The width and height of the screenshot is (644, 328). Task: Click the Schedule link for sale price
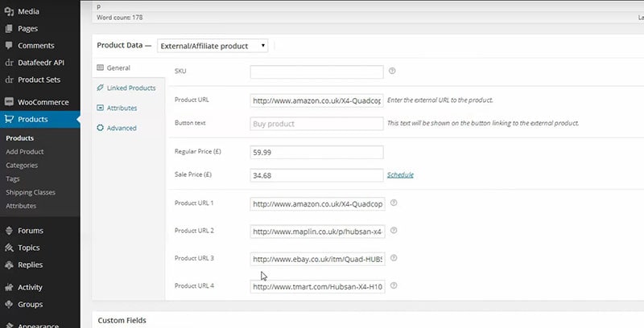coord(401,175)
